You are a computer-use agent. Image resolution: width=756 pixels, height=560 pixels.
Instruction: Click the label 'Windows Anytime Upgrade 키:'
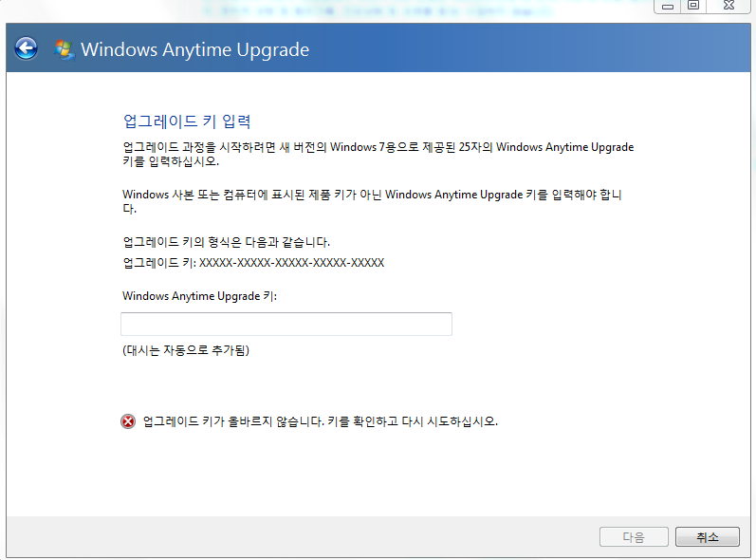(199, 296)
